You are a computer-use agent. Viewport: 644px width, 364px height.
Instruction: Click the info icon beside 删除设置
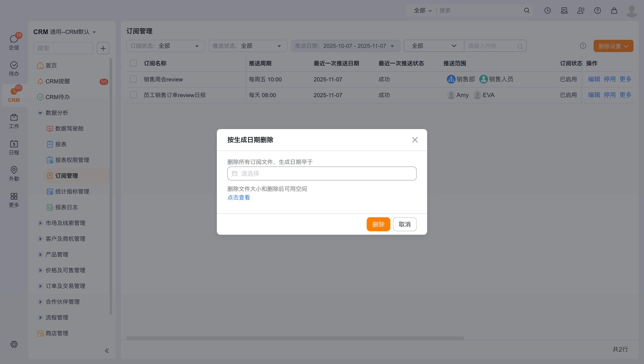pyautogui.click(x=583, y=46)
